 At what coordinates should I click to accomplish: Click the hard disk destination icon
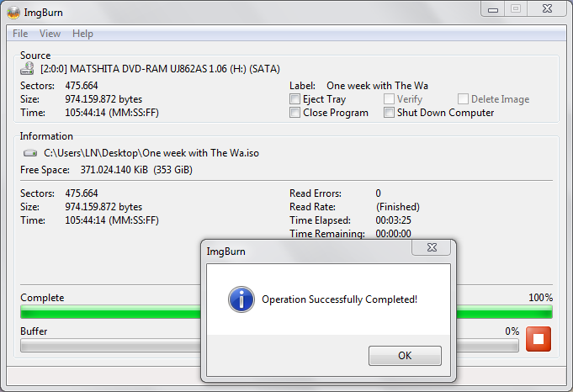(30, 153)
